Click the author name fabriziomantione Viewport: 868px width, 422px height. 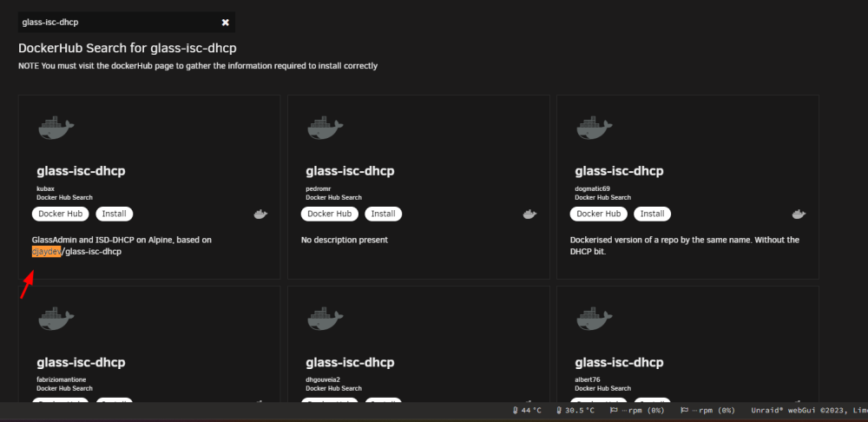tap(62, 380)
